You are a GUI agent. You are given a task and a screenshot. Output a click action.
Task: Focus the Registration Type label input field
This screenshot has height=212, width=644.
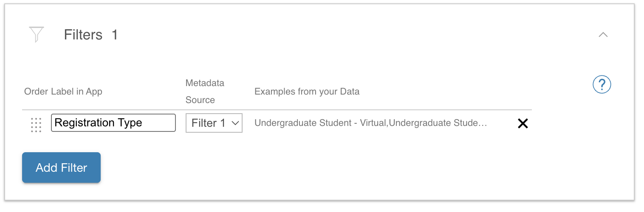(113, 123)
